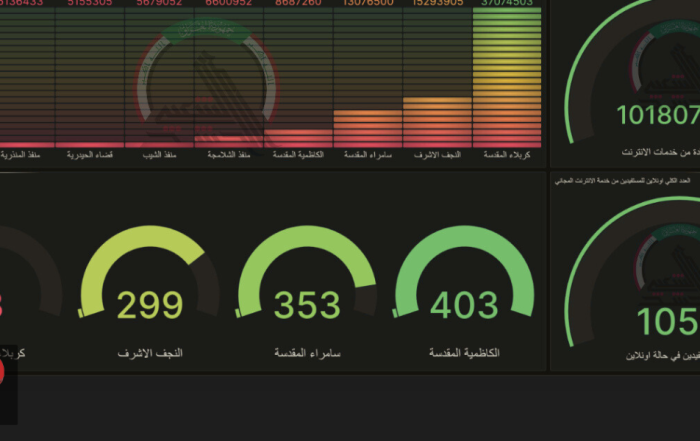Click the كربلاء المقدسة bar in the chart

click(x=507, y=78)
